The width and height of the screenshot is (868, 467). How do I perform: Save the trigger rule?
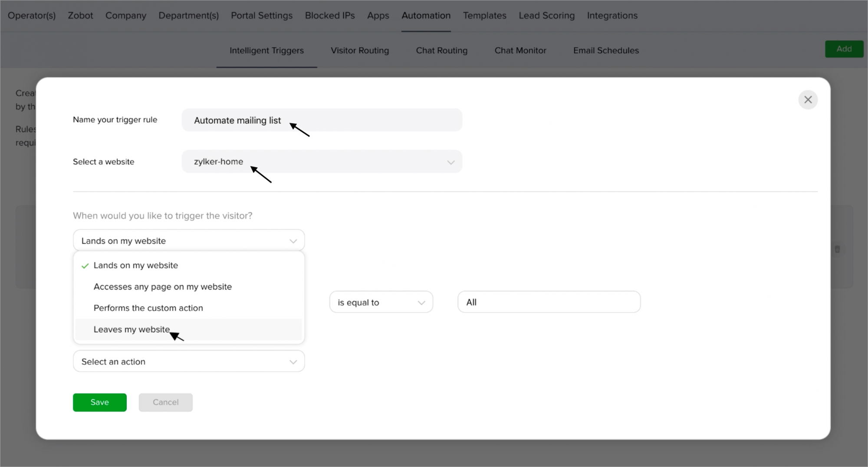click(100, 402)
